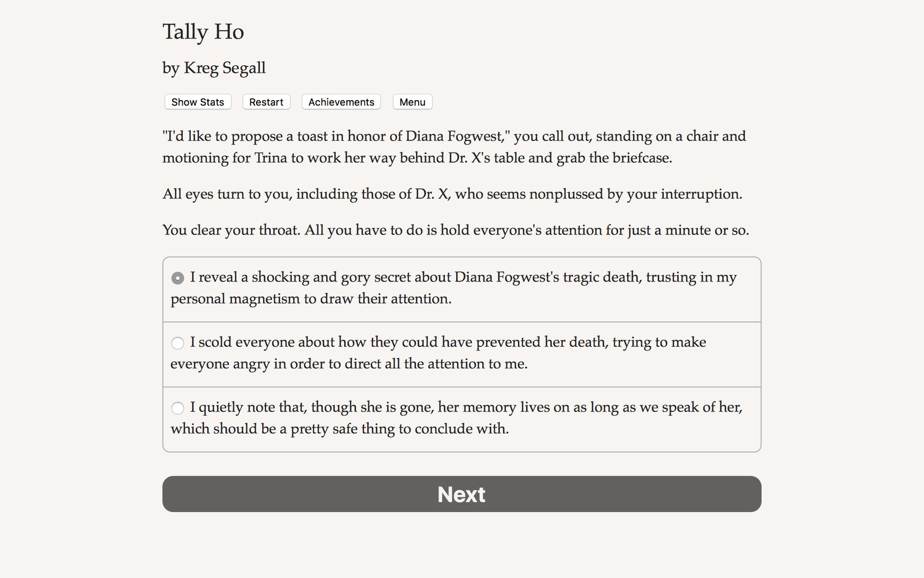Restart the story from the beginning
The width and height of the screenshot is (924, 578).
click(266, 102)
